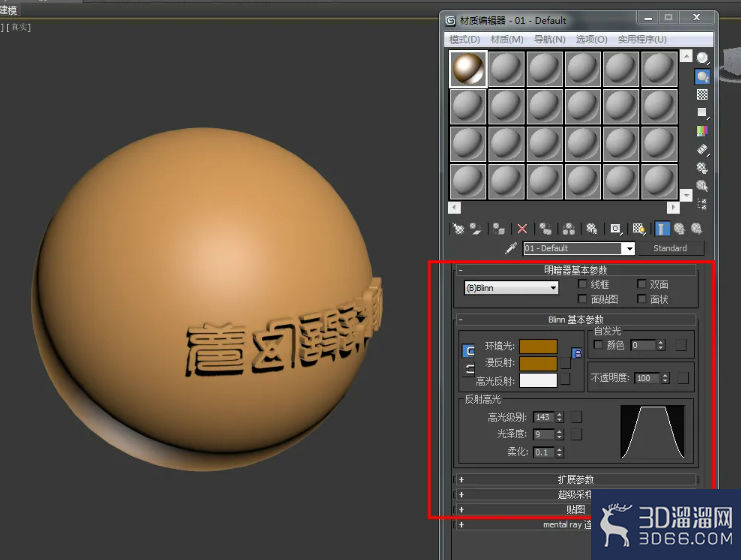Viewport: 741px width, 560px height.
Task: Click the red X reset material icon
Action: pos(522,229)
